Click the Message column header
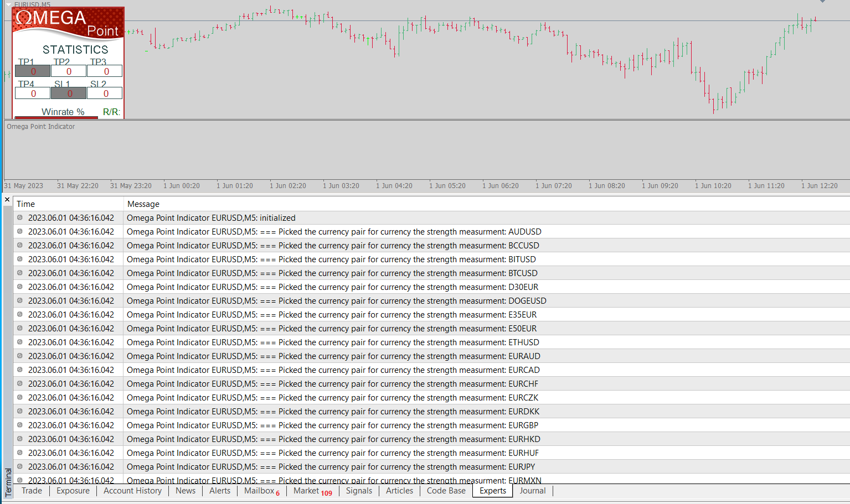Screen dimensions: 850x504 487,204
